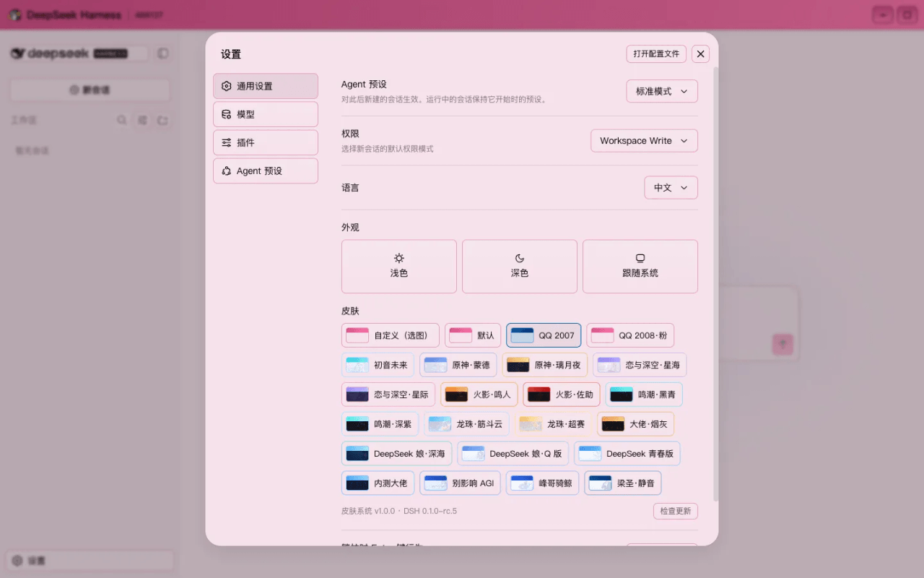Apply the 恋与深空·星海 skin

[640, 365]
